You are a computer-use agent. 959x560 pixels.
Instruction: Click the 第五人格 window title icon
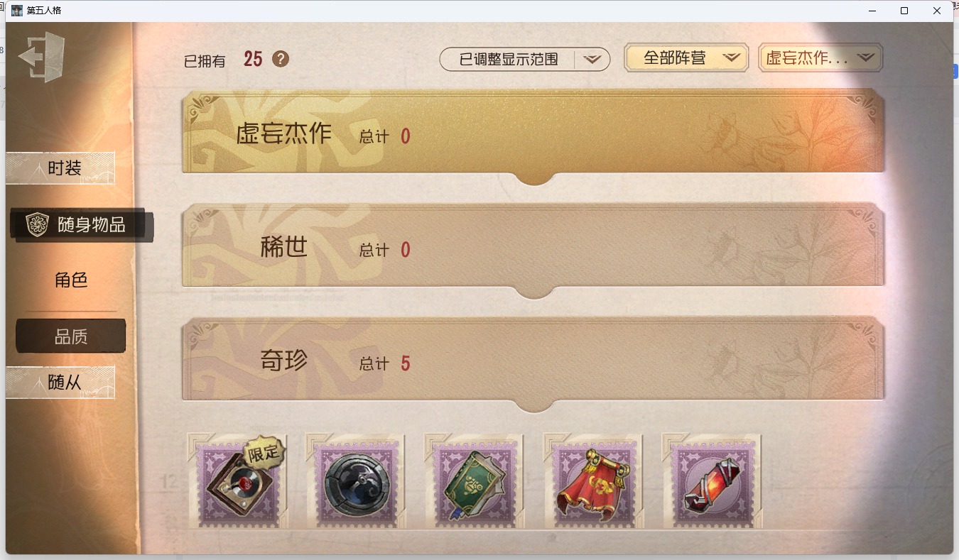pos(17,11)
